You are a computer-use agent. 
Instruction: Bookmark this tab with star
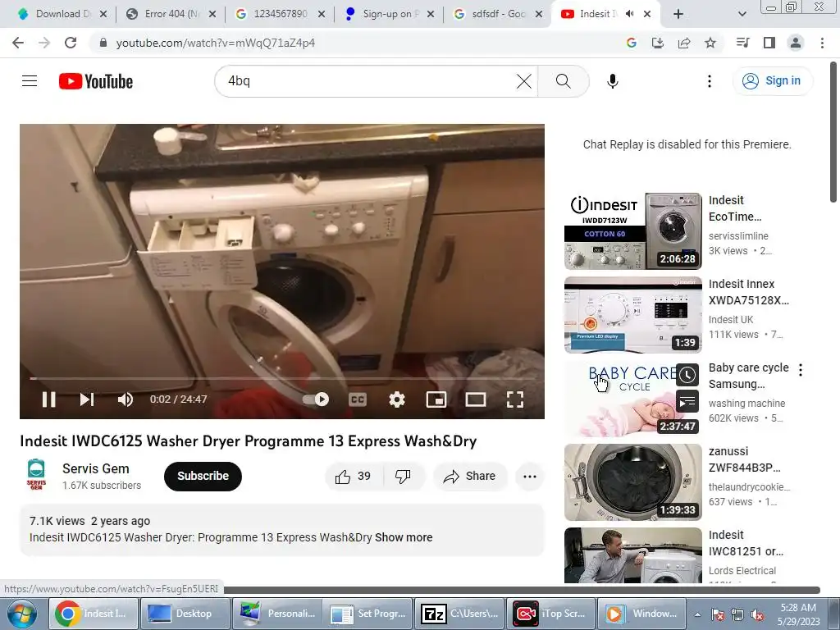710,43
